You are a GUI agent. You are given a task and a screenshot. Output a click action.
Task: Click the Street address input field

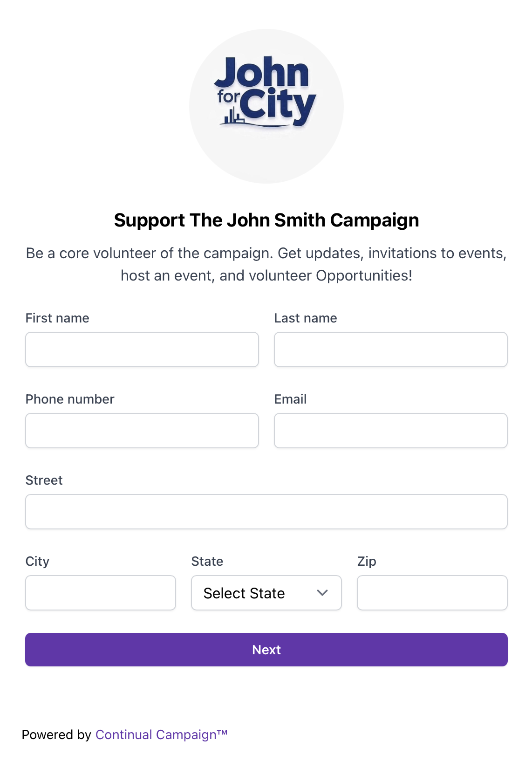click(266, 512)
